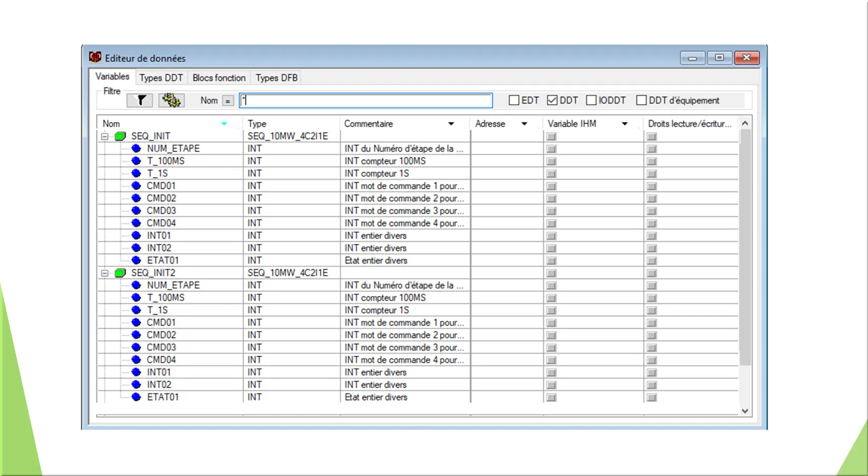Select NUM_ETAPE variable under SEQ_INIT2
Screen dimensions: 868x476
point(173,285)
